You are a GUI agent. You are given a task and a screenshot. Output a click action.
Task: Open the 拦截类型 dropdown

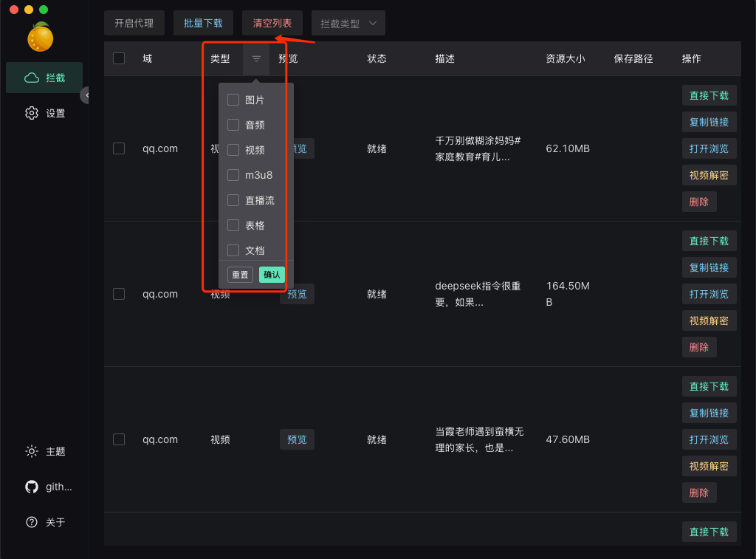pyautogui.click(x=348, y=23)
